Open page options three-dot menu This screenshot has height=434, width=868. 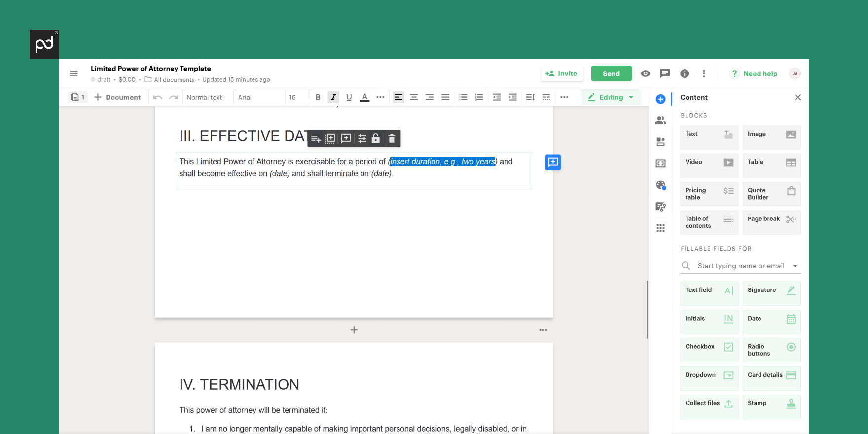tap(543, 330)
